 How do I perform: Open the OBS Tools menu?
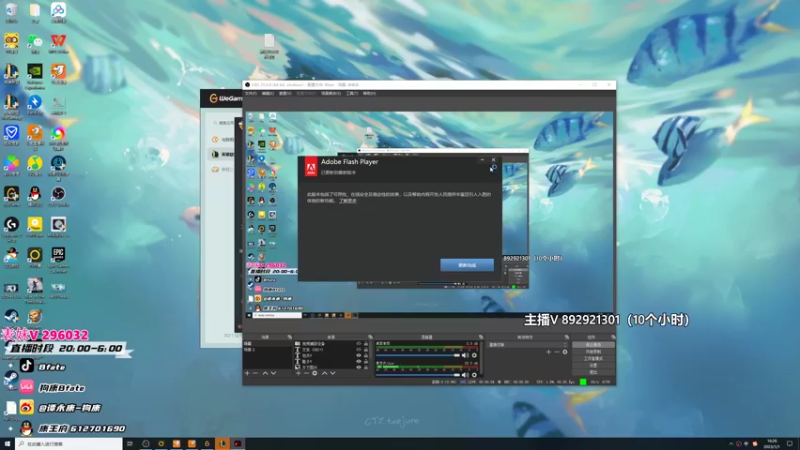point(352,94)
